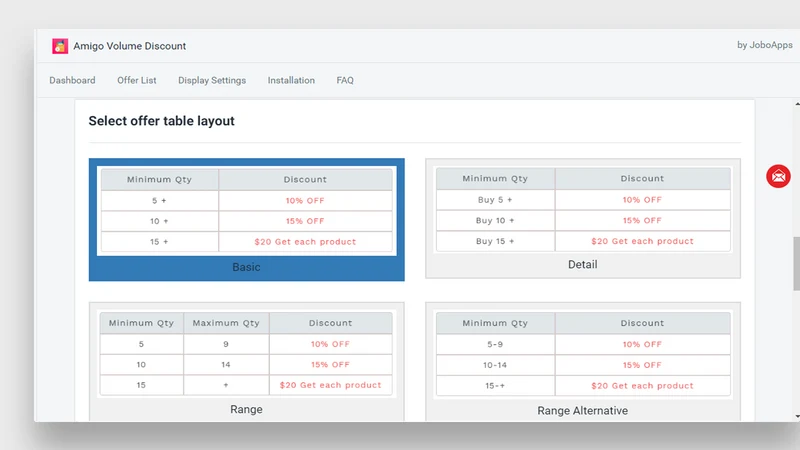Click '5 +' cell in Basic table
The height and width of the screenshot is (450, 800).
(159, 201)
